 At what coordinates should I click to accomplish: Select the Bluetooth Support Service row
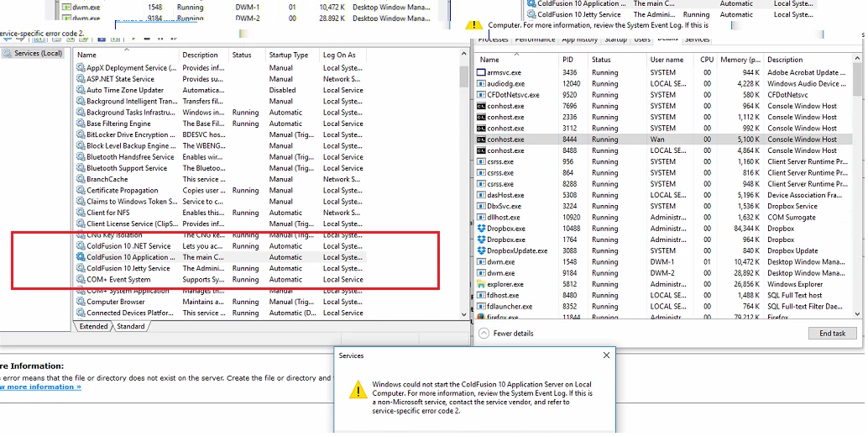pyautogui.click(x=220, y=168)
